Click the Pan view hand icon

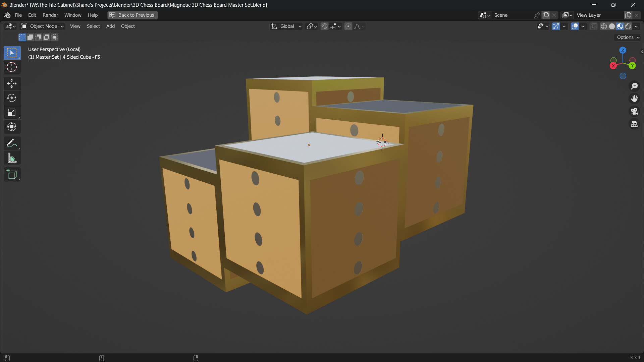click(x=634, y=99)
